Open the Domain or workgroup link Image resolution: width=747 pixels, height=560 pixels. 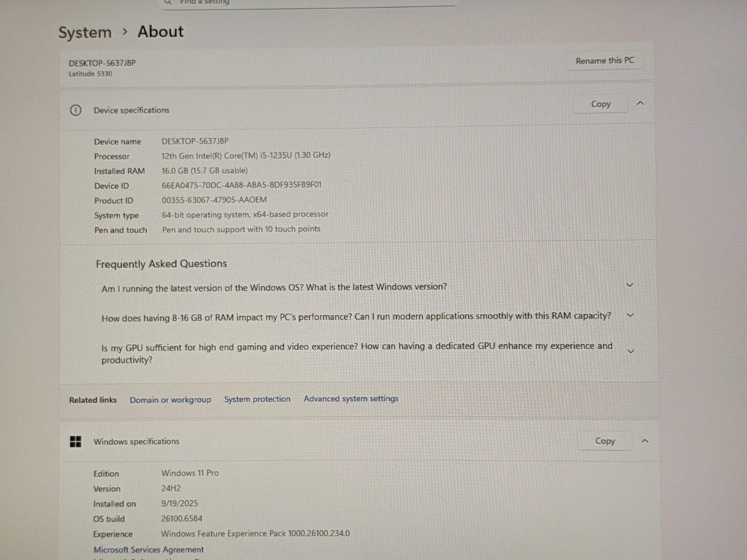[170, 400]
